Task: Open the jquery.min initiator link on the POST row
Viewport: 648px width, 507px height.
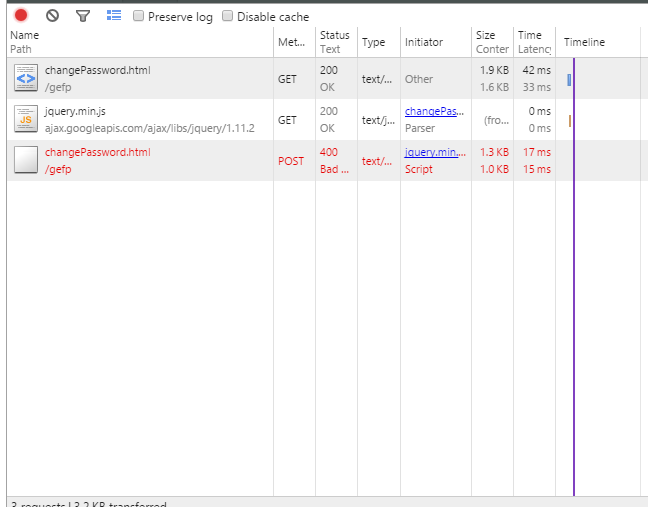Action: pyautogui.click(x=434, y=152)
